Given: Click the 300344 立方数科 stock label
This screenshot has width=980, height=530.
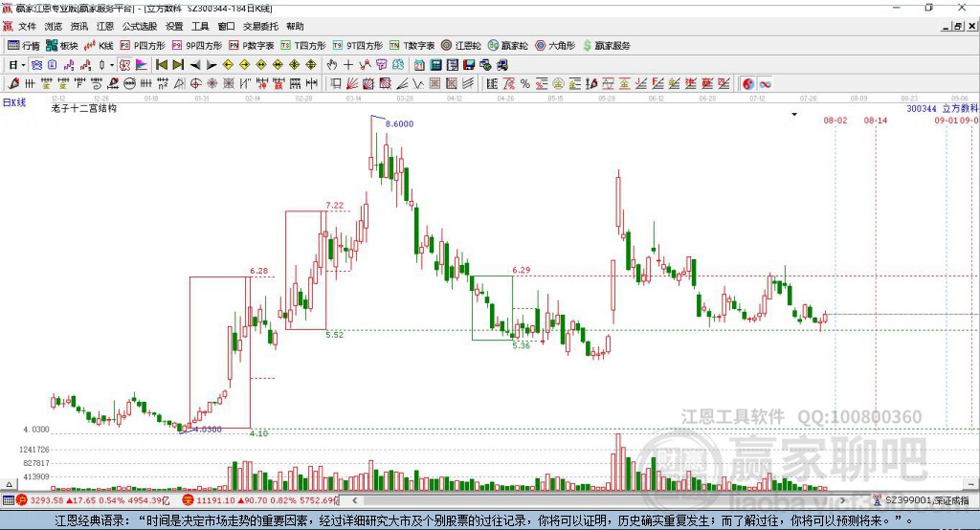Looking at the screenshot, I should pos(943,109).
